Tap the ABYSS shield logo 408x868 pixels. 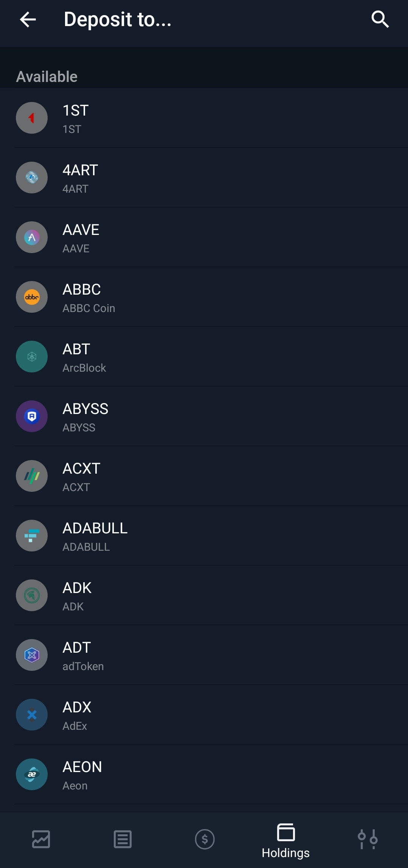[32, 416]
